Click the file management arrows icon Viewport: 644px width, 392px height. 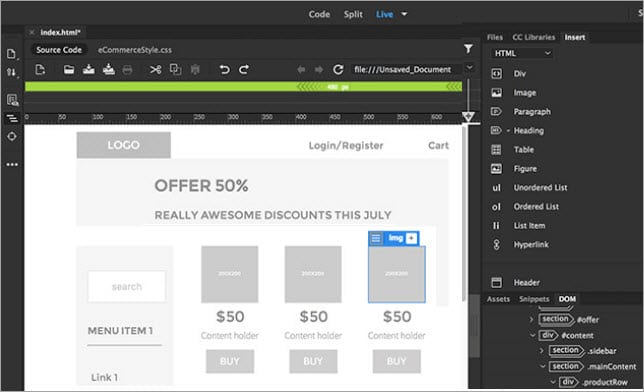[x=12, y=73]
